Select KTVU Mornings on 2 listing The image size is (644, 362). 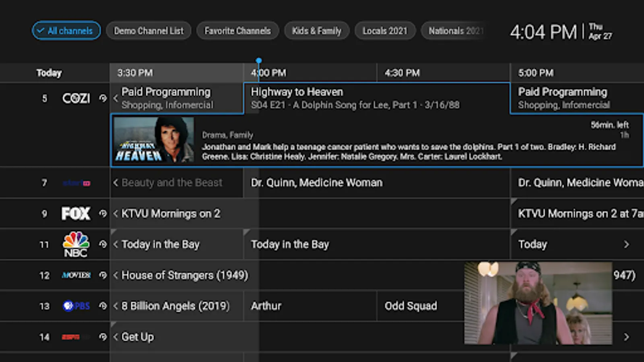310,214
